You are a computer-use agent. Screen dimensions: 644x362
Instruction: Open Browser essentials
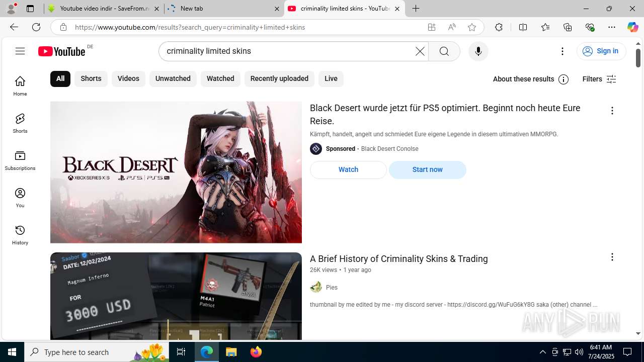[590, 27]
